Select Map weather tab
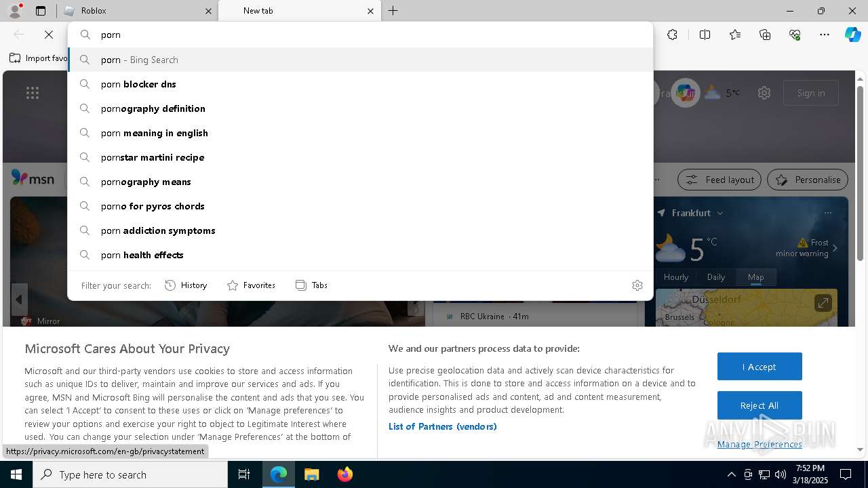 click(756, 277)
